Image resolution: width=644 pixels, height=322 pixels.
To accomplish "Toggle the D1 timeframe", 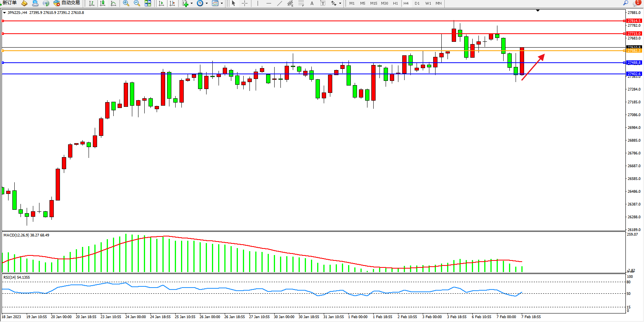I will point(417,3).
